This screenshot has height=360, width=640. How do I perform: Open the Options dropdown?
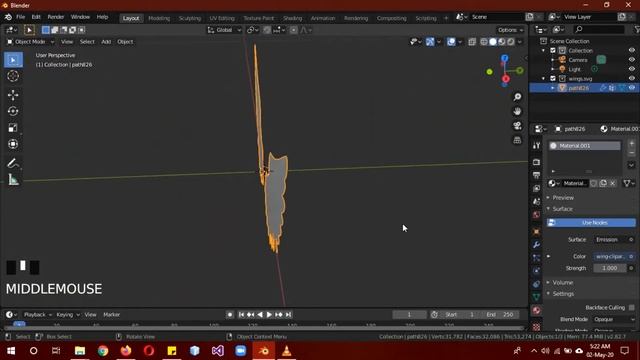click(510, 30)
